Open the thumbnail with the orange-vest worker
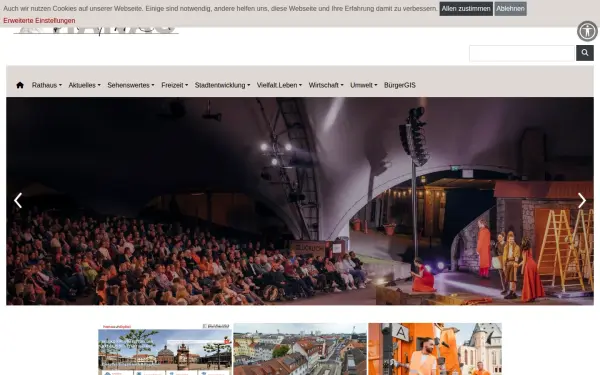Viewport: 600px width, 375px height. tap(435, 349)
